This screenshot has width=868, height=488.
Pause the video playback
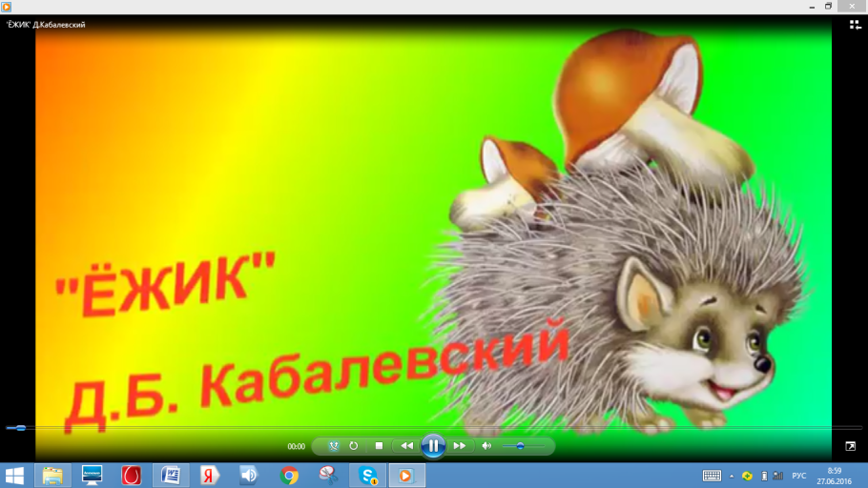click(x=433, y=445)
